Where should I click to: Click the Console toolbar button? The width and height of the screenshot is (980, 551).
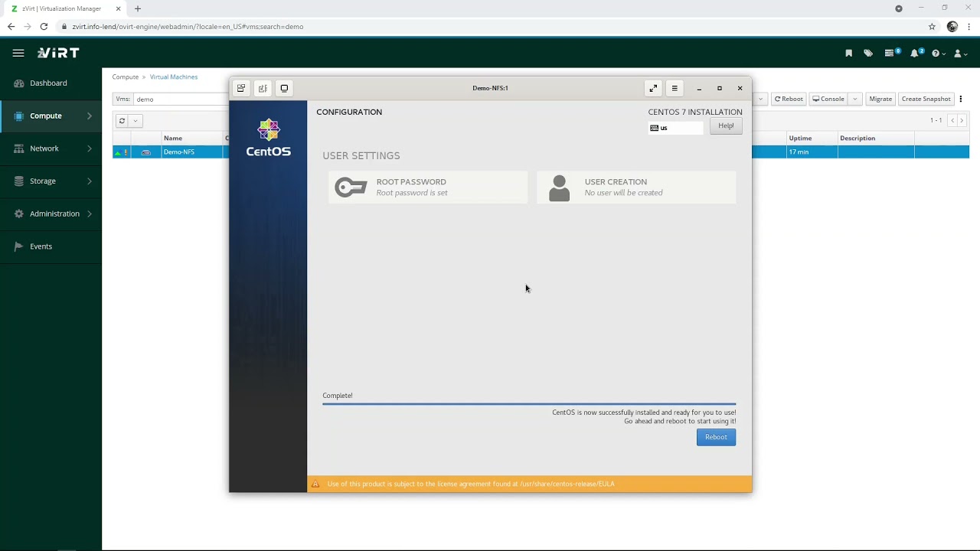(828, 99)
